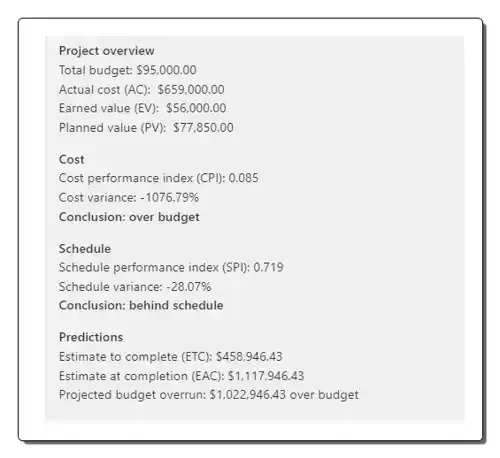Image resolution: width=500 pixels, height=458 pixels.
Task: Click the Project overview heading
Action: [x=107, y=51]
